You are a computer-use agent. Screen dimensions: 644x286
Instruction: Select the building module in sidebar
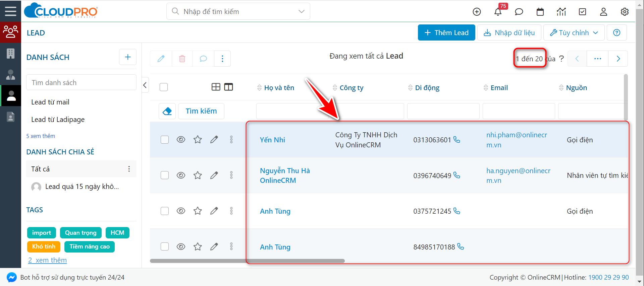(10, 54)
